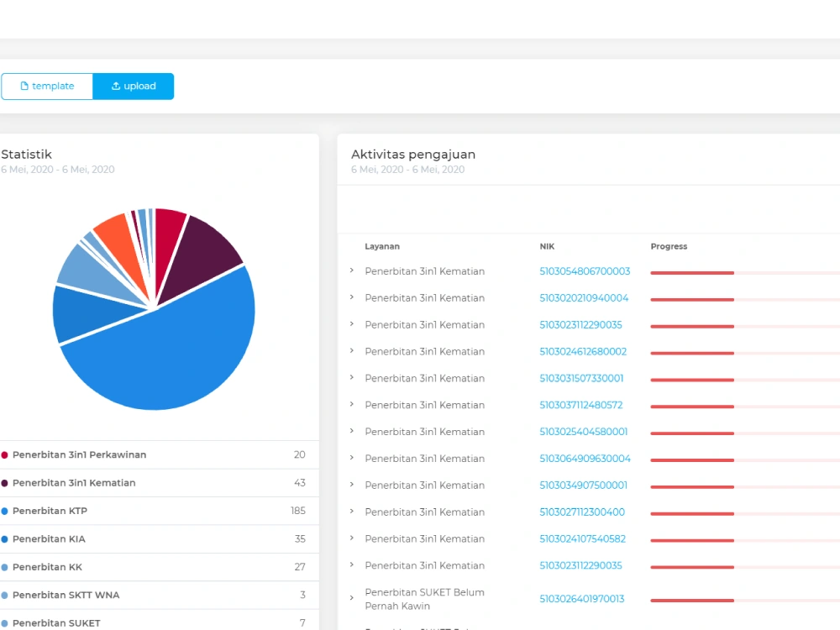840x630 pixels.
Task: Expand row with NIK 5103037112480572
Action: (x=351, y=405)
